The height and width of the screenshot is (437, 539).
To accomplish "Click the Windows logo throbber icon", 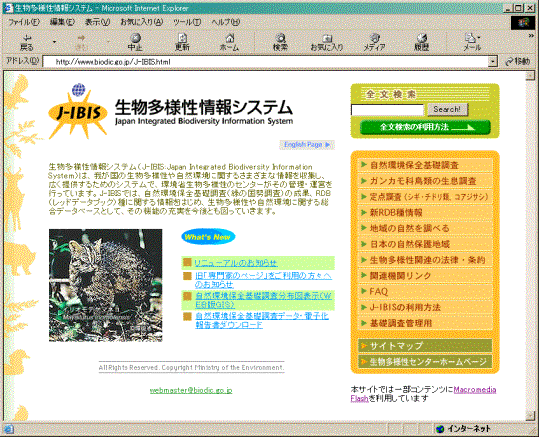I will point(523,23).
